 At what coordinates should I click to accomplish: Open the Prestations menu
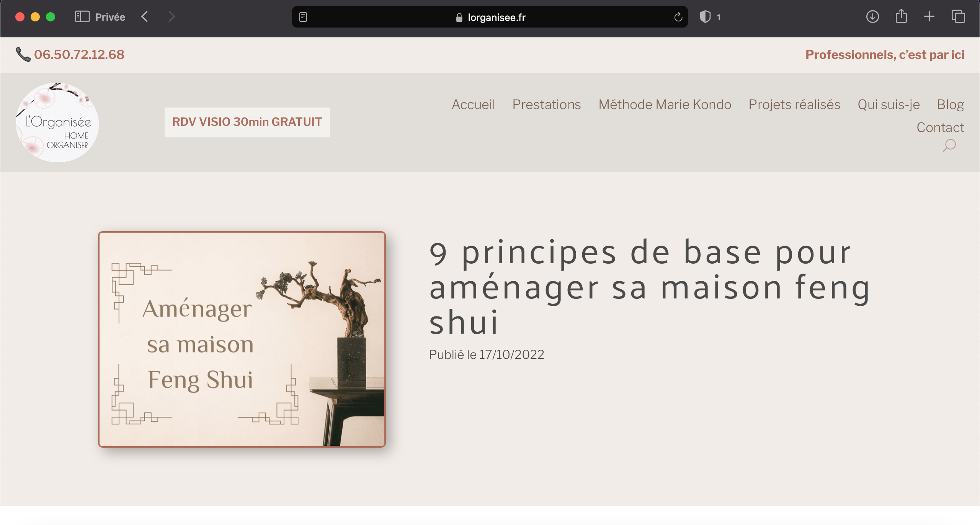[x=547, y=104]
